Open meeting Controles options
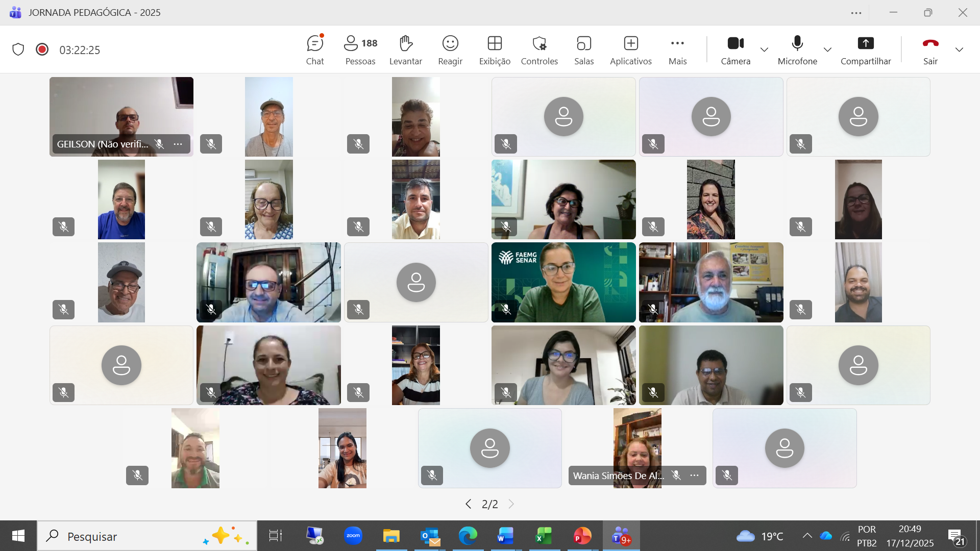Image resolution: width=980 pixels, height=551 pixels. click(539, 50)
